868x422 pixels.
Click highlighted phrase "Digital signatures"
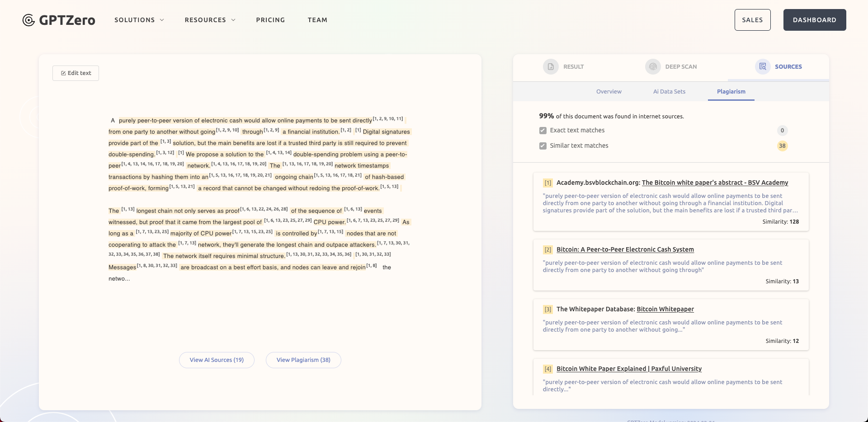[x=386, y=132]
